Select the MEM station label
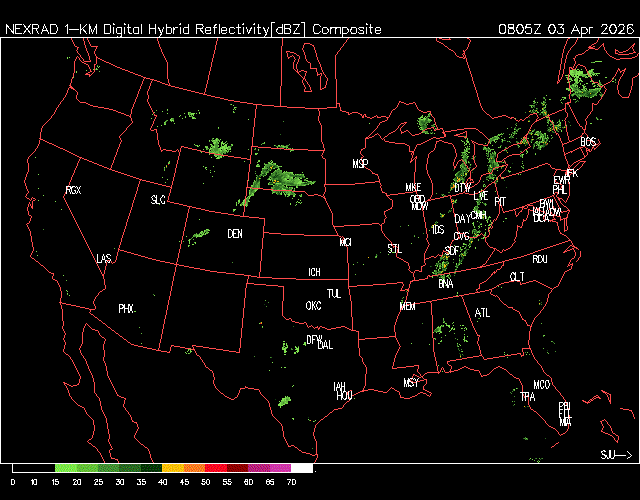Image resolution: width=640 pixels, height=500 pixels. [x=407, y=306]
